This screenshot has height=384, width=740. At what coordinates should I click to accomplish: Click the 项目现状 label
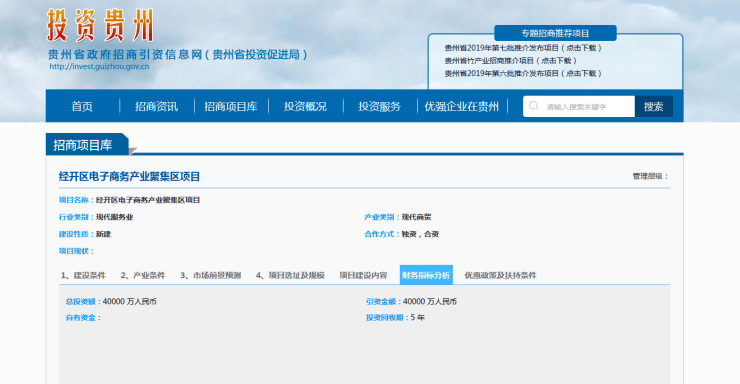76,251
